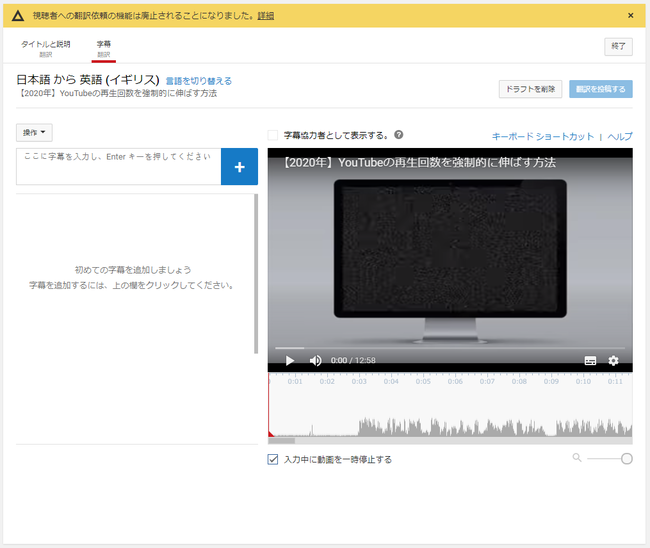
Task: Open the 言語を切り替える link
Action: coord(198,81)
